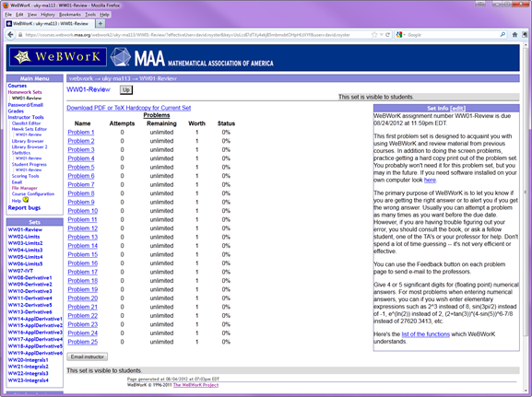532x397 pixels.
Task: Open the Tools menu
Action: click(x=90, y=15)
